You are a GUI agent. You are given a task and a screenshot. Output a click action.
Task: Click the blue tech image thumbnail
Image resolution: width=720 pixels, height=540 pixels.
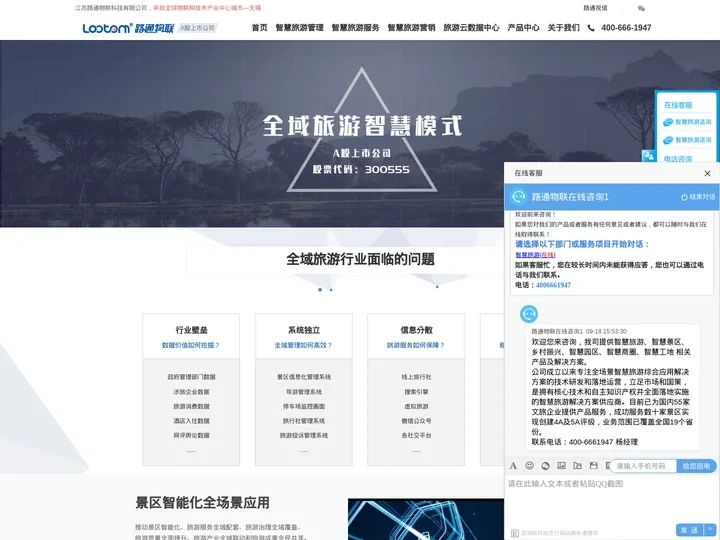426,519
